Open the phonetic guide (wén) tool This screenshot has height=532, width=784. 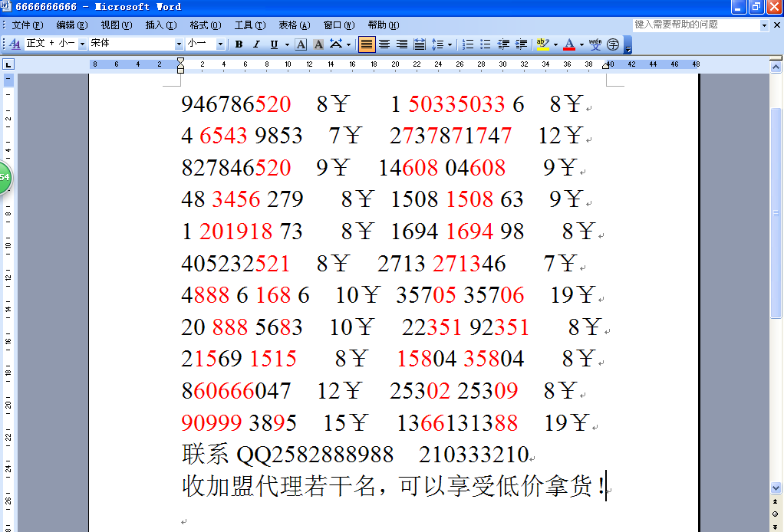point(595,44)
